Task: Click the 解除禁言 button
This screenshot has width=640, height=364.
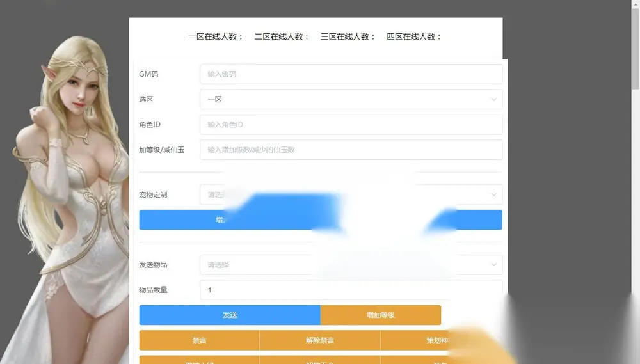Action: pos(320,340)
